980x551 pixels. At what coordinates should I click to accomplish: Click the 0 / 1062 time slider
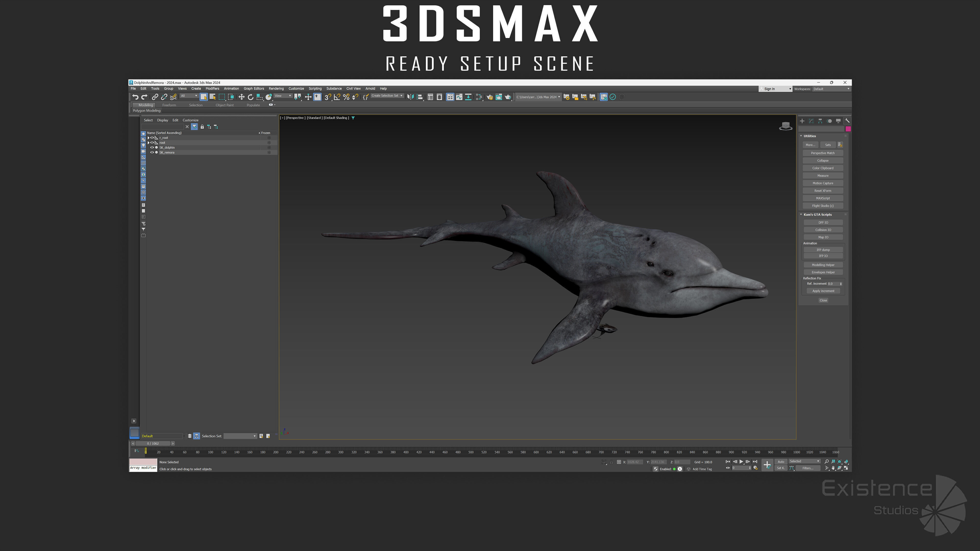coord(153,443)
